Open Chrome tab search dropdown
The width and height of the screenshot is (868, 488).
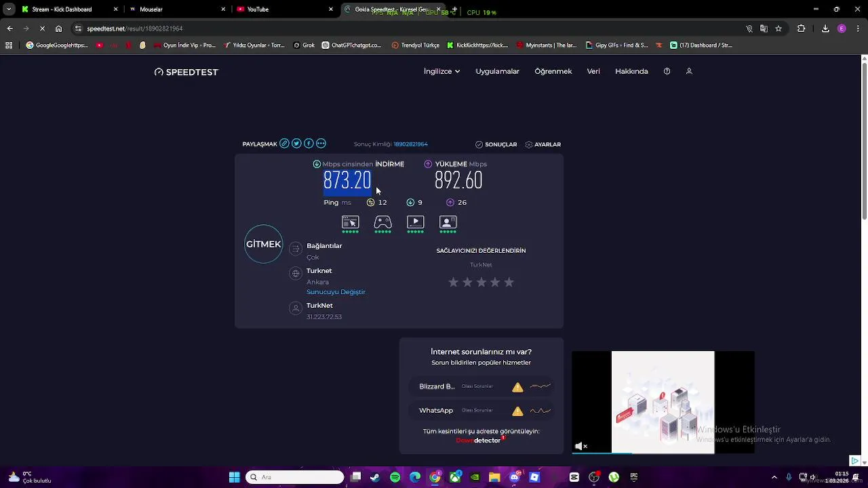(x=9, y=9)
